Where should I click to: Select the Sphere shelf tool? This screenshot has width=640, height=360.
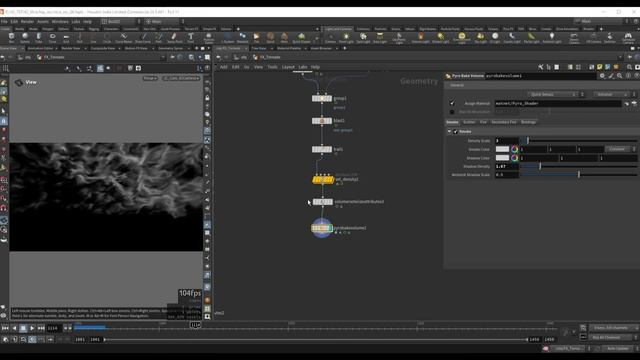coord(25,38)
